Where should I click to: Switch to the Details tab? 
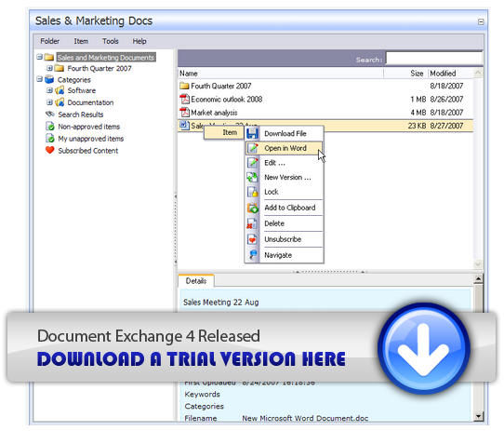point(196,281)
